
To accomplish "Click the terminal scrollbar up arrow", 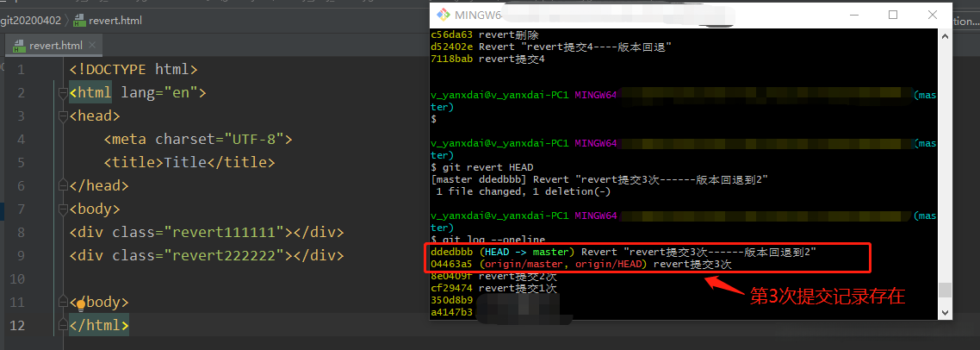I will tap(945, 35).
